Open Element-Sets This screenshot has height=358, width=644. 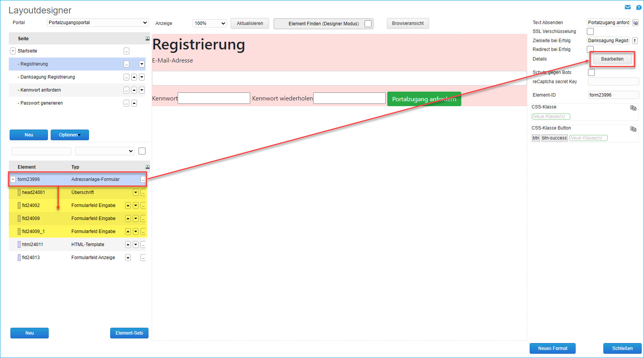(129, 333)
